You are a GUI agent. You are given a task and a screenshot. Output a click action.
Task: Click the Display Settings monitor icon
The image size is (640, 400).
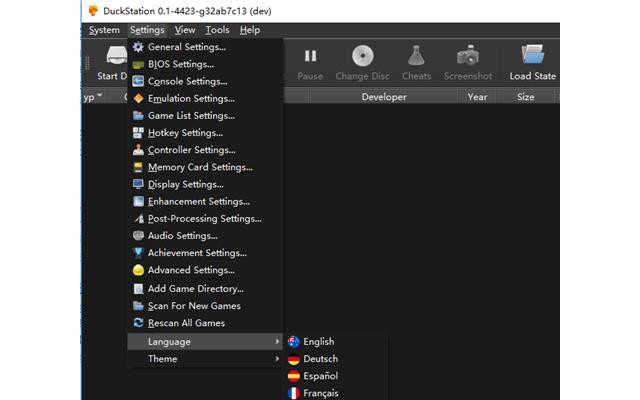(138, 184)
